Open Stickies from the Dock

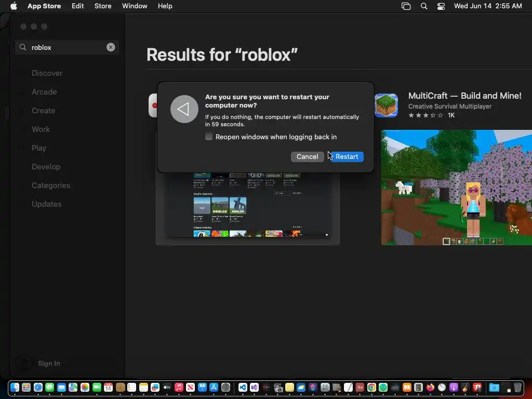point(289,387)
